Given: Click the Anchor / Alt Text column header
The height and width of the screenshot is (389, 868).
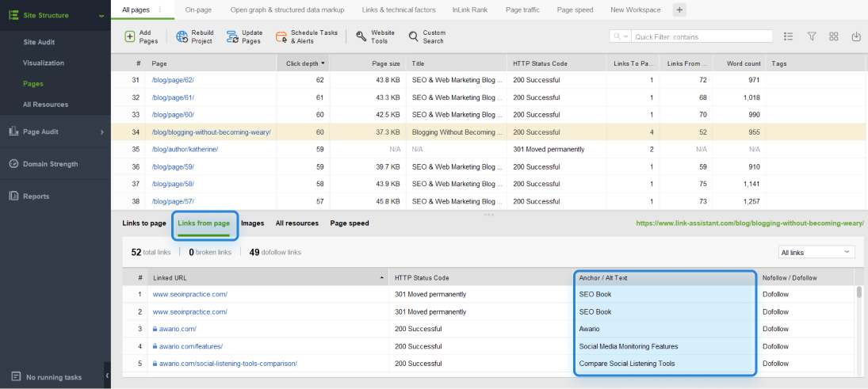Looking at the screenshot, I should coord(665,278).
